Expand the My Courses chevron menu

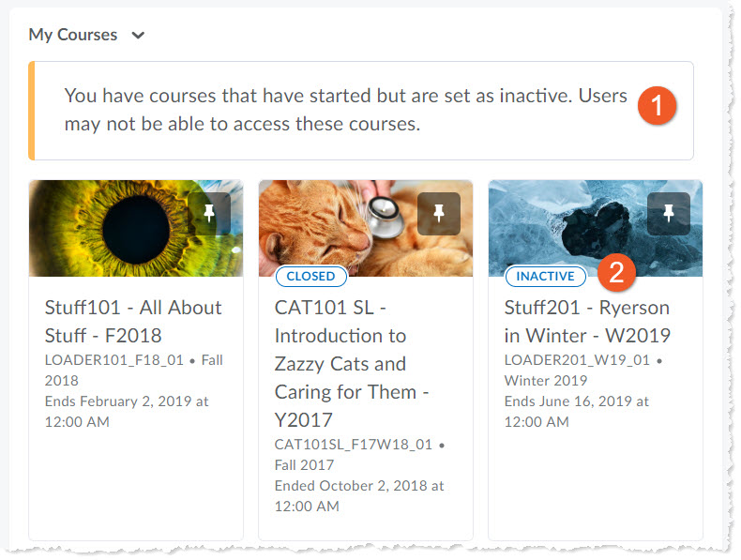tap(139, 36)
